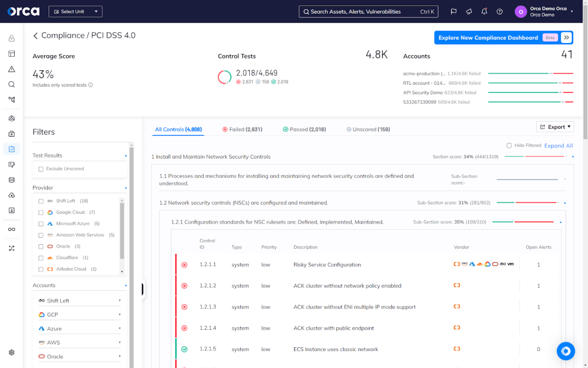Viewport: 588px width, 368px height.
Task: Expand section 1.1 Processes and mechanisms
Action: point(565,179)
